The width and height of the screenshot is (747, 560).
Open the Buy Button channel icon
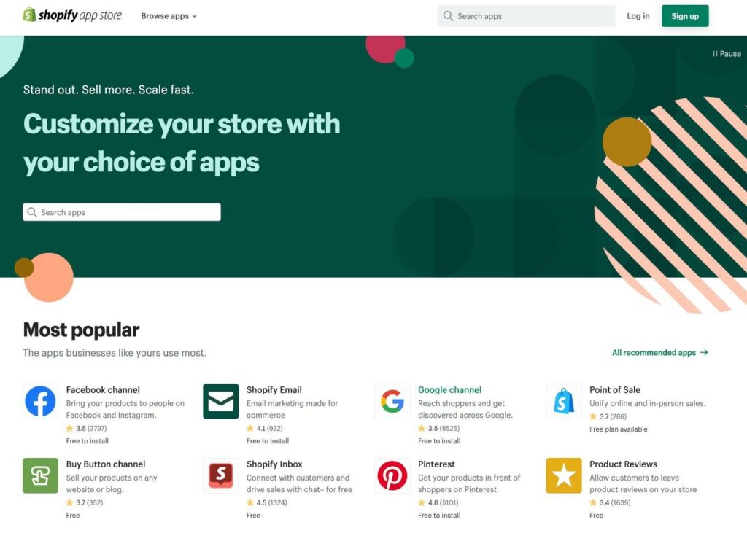coord(41,475)
